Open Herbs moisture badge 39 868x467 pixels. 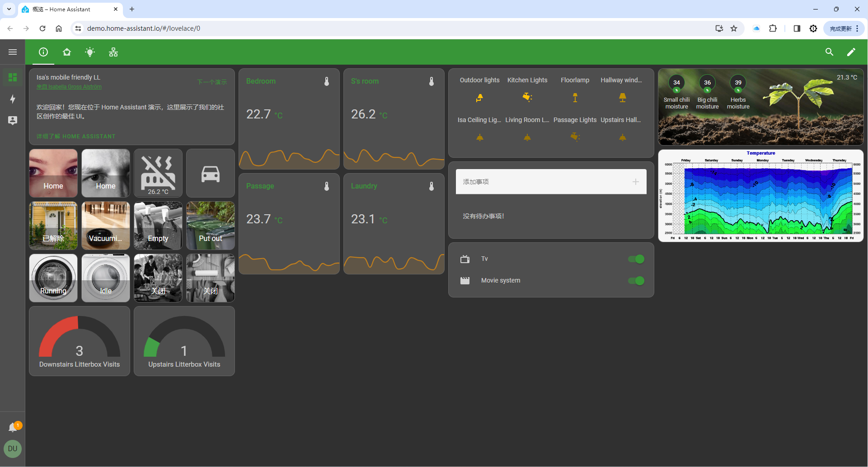pyautogui.click(x=738, y=83)
